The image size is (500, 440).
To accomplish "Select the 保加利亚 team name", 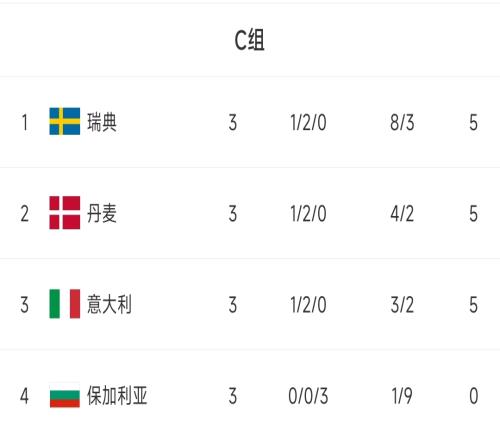I will 117,396.
